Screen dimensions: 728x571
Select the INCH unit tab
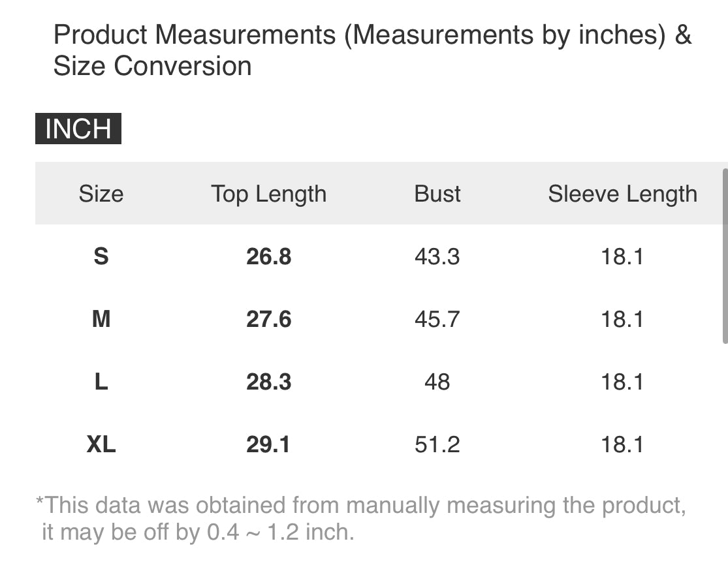coord(78,129)
